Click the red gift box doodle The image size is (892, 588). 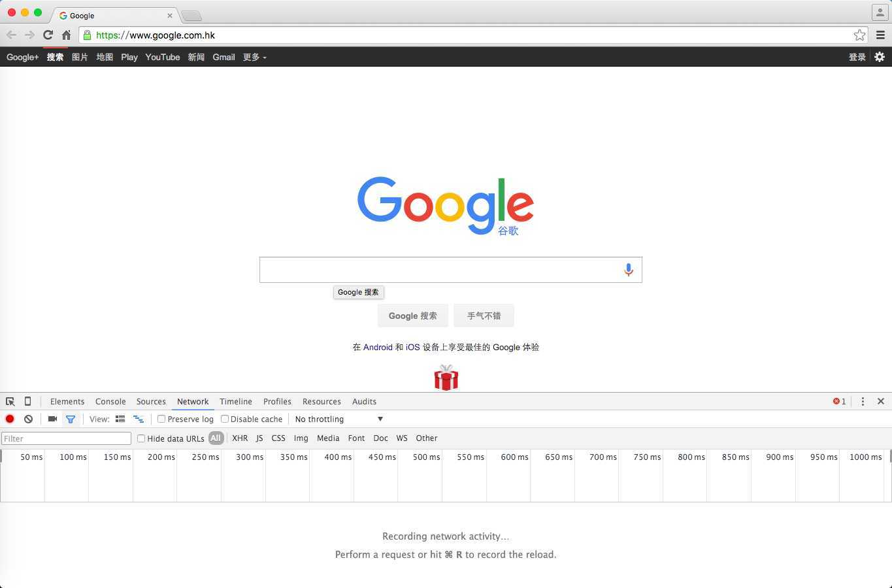click(446, 378)
